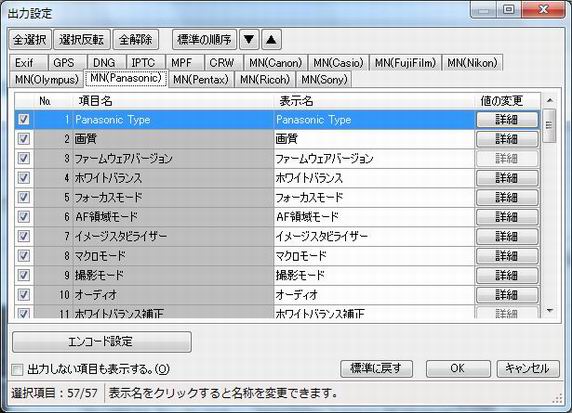Uncheck the フォーカスモード row checkbox
Viewport: 572px width, 413px height.
24,197
